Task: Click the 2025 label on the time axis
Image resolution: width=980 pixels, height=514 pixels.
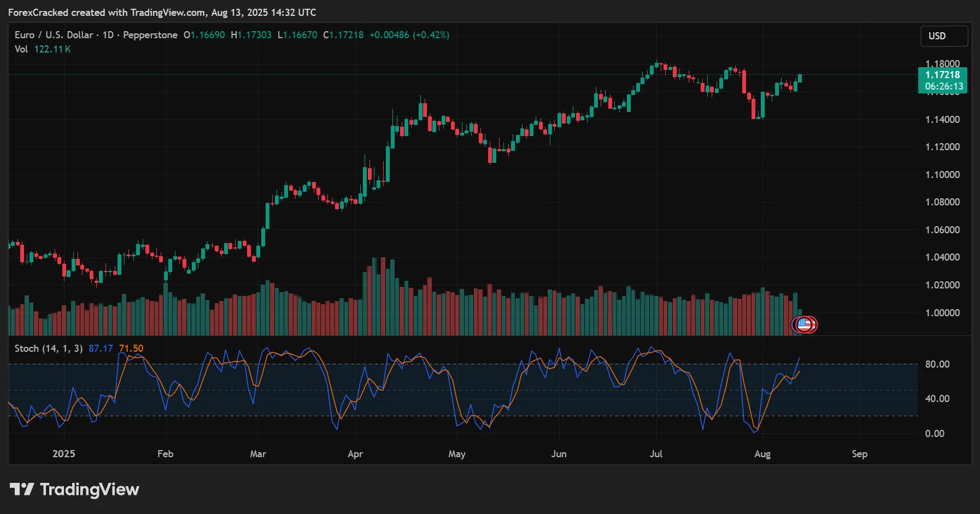Action: click(x=64, y=453)
